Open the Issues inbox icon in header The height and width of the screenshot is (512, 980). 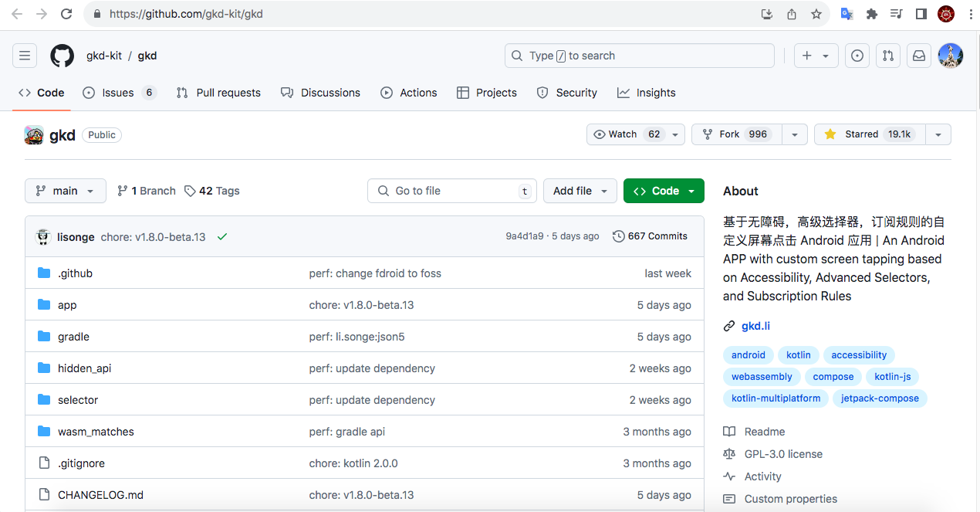coord(857,56)
